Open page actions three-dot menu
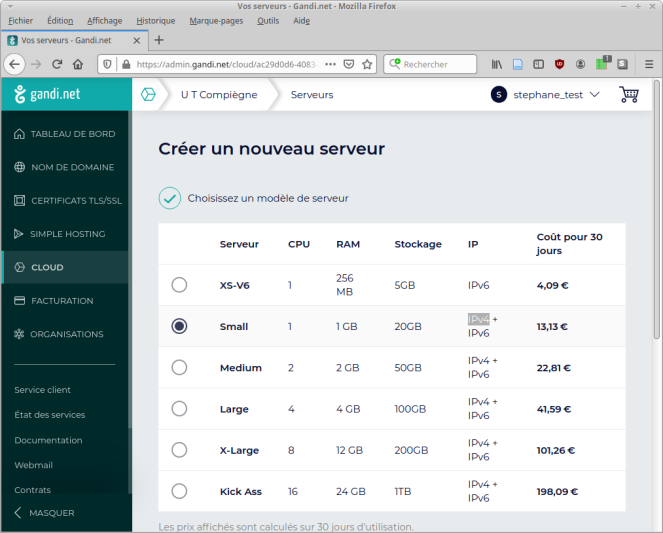 pos(330,64)
